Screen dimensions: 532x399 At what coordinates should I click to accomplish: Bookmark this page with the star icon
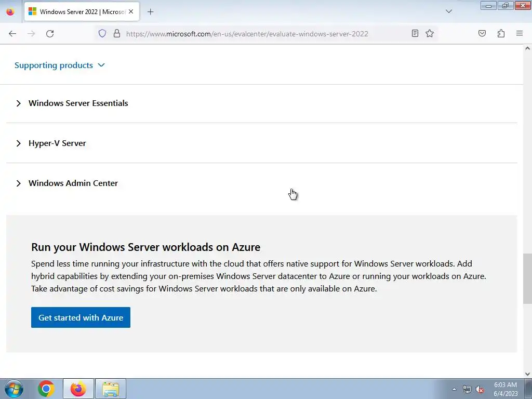coord(430,33)
